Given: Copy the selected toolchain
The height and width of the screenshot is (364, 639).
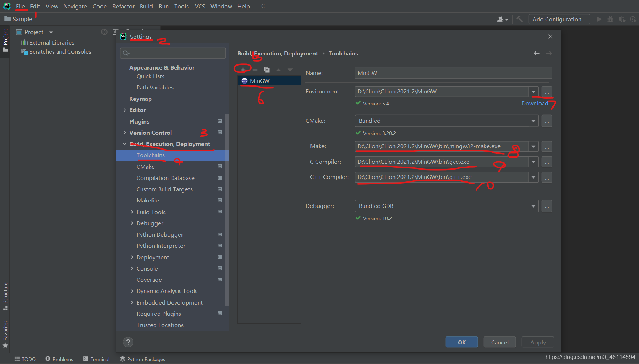Looking at the screenshot, I should 267,70.
